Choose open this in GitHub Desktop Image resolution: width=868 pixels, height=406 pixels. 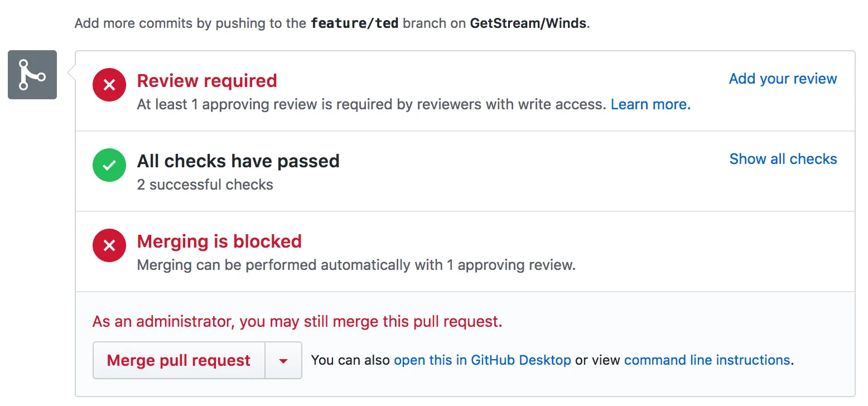pyautogui.click(x=482, y=360)
